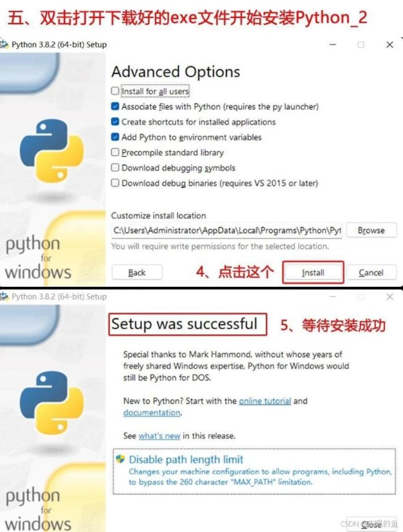Uncheck Add Python to environment variables
The height and width of the screenshot is (532, 403).
115,137
